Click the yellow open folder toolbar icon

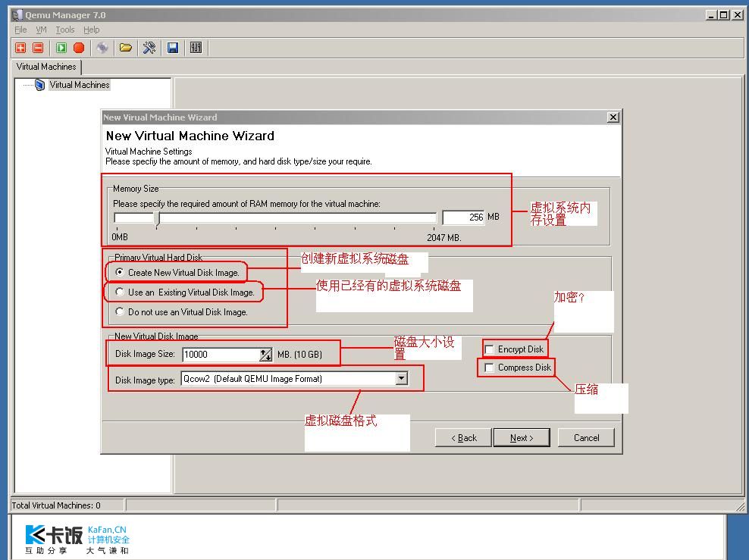(x=126, y=48)
